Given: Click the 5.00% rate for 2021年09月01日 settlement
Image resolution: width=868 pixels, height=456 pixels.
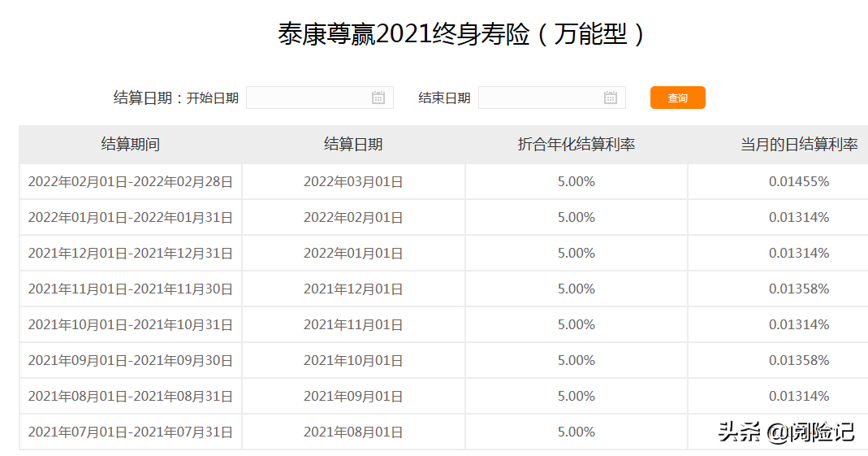Looking at the screenshot, I should (577, 397).
